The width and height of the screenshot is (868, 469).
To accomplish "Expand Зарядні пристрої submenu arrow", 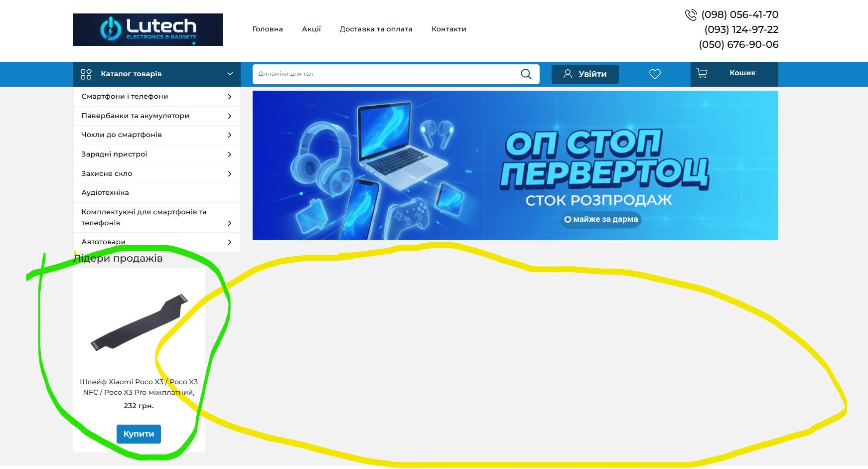I will point(229,155).
